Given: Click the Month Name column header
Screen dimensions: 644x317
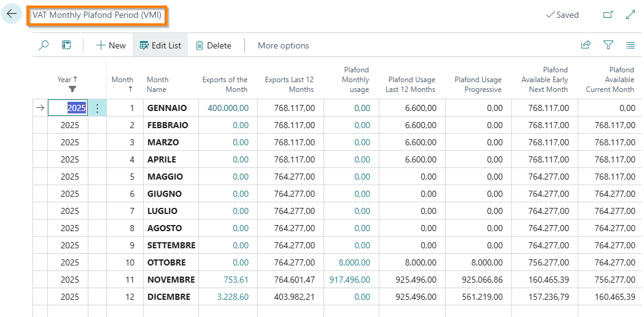Looking at the screenshot, I should click(x=157, y=84).
